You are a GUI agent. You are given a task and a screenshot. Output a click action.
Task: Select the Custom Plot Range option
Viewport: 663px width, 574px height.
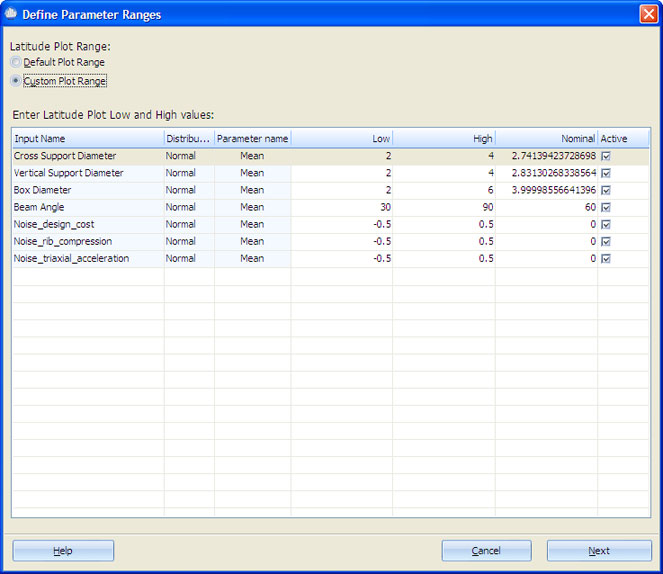(16, 81)
